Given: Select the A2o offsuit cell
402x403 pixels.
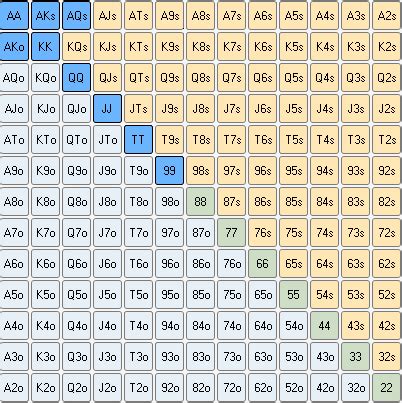Looking at the screenshot, I should 14,387.
